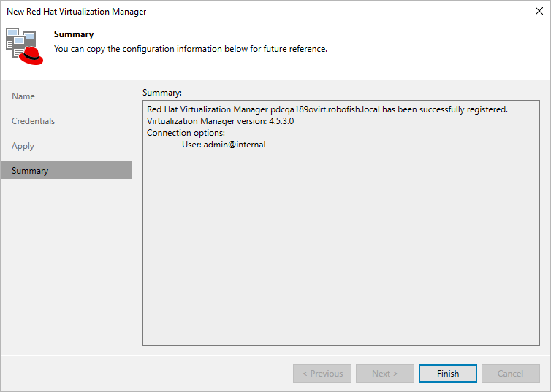Open the Credentials wizard step
Viewport: 551px width, 392px height.
coord(34,121)
